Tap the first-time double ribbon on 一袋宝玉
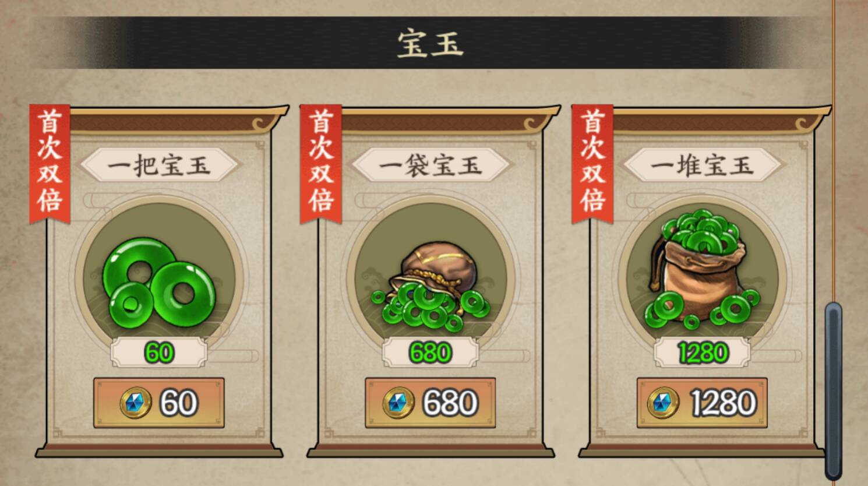868x486 pixels. [320, 164]
